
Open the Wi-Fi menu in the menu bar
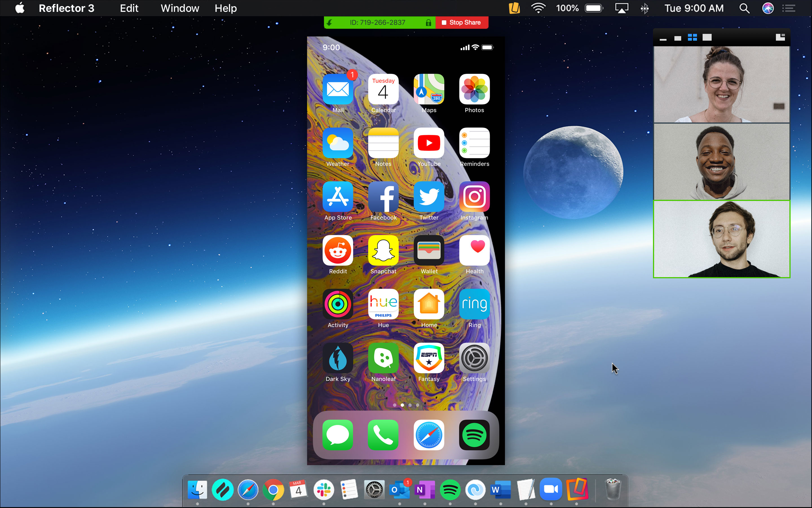(538, 8)
